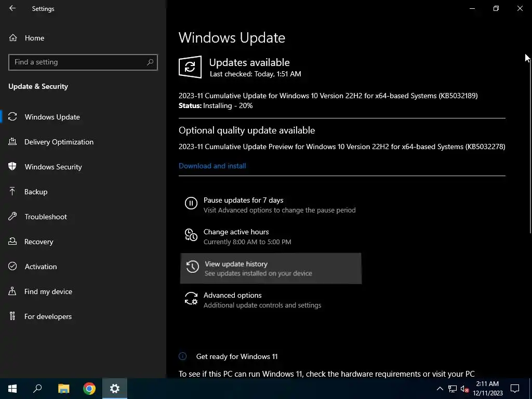
Task: Open View update history
Action: [x=270, y=269]
